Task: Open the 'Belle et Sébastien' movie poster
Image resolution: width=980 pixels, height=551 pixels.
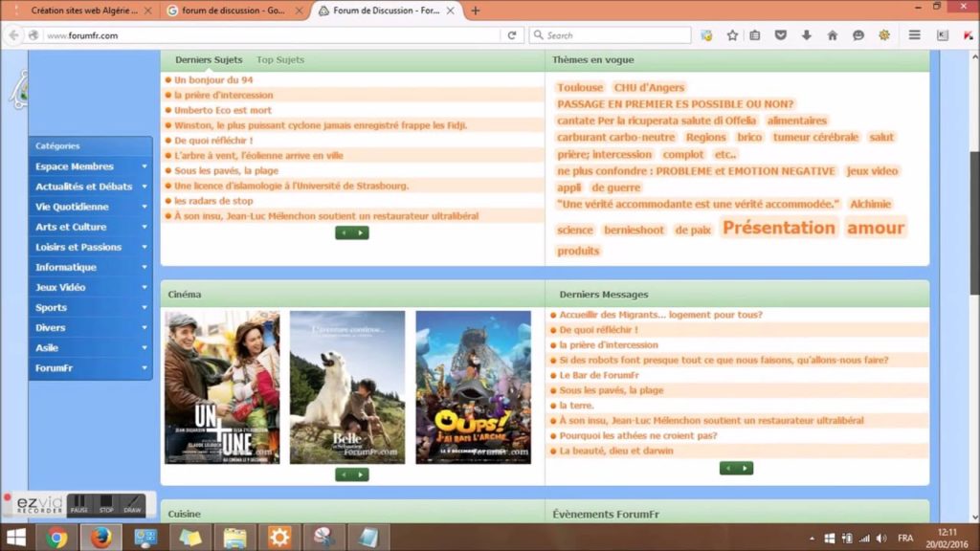Action: [347, 387]
